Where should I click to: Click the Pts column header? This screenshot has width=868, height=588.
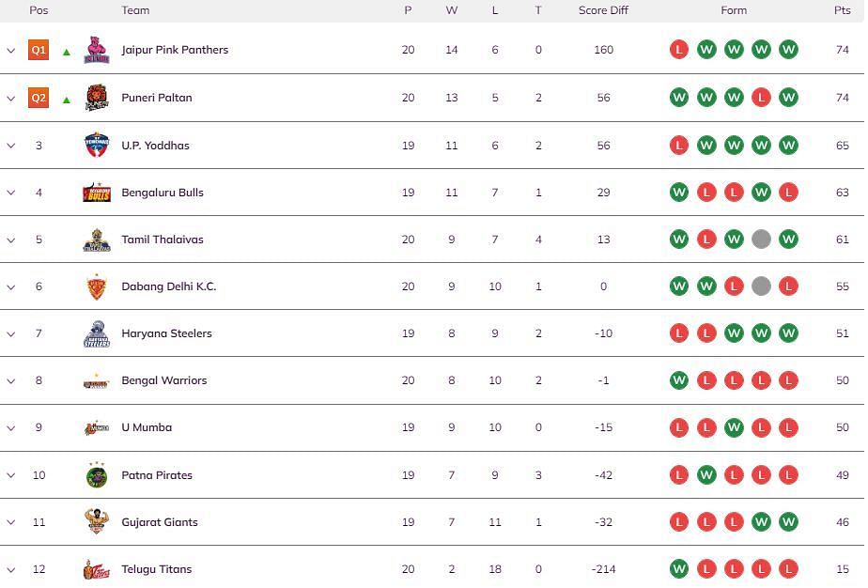click(842, 10)
